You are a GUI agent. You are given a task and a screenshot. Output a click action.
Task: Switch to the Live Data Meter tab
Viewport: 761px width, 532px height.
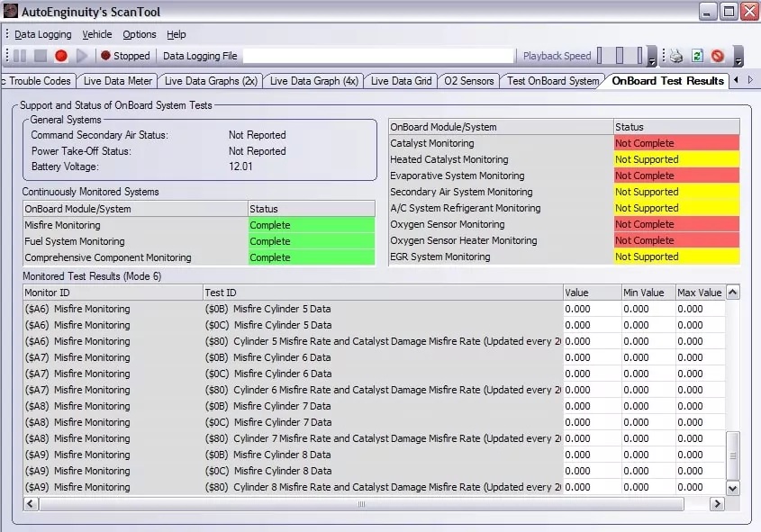pyautogui.click(x=118, y=81)
